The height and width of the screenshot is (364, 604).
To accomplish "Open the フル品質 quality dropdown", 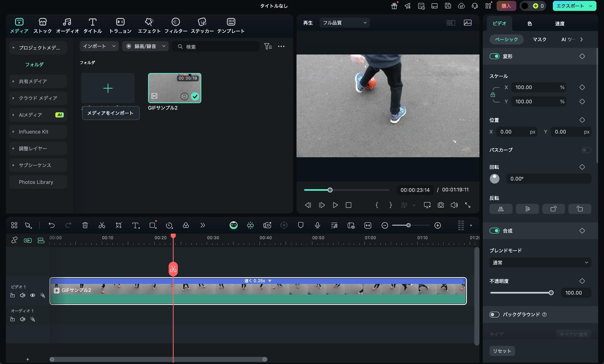I will [345, 22].
